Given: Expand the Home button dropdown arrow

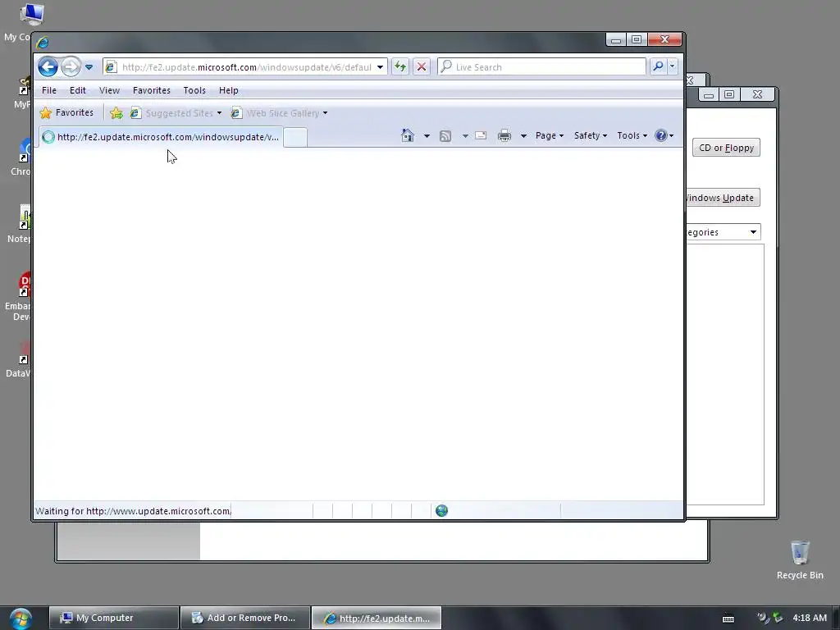Looking at the screenshot, I should [427, 136].
